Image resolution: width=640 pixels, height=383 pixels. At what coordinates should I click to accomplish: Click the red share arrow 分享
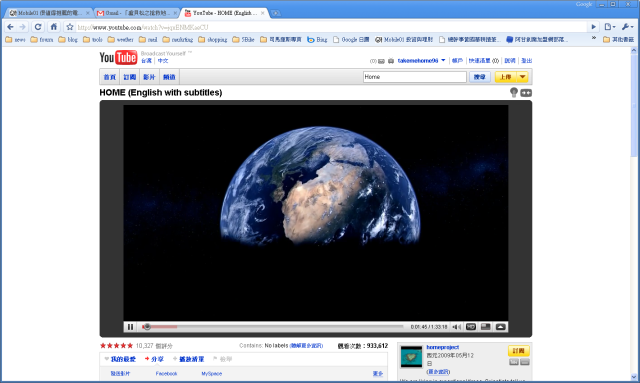coord(154,359)
